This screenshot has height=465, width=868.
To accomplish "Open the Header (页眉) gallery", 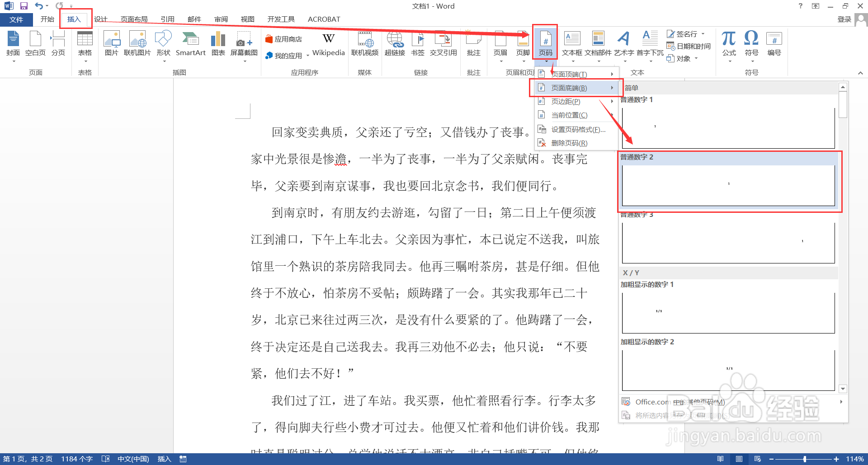I will 500,44.
